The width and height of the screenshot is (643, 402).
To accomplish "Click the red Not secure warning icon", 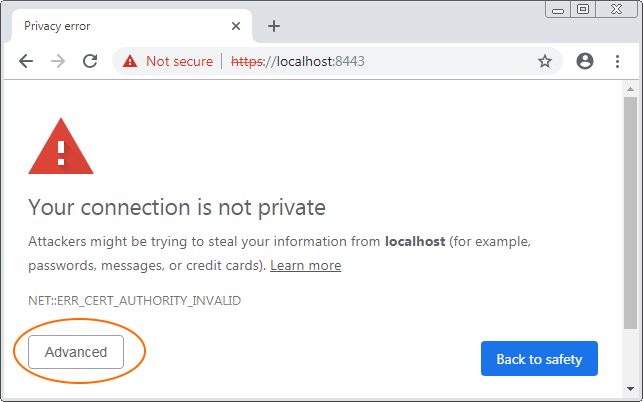I will pyautogui.click(x=130, y=61).
